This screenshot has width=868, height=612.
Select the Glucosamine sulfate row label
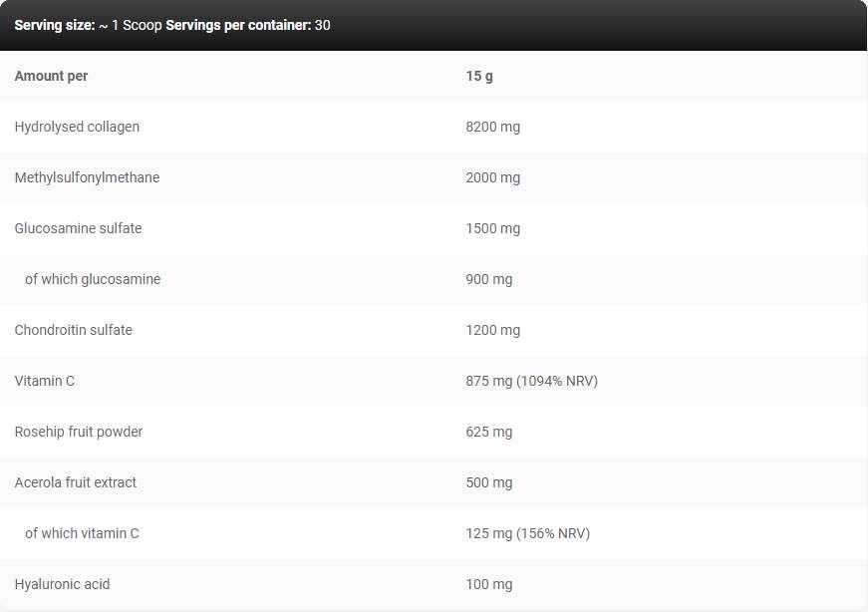[78, 228]
